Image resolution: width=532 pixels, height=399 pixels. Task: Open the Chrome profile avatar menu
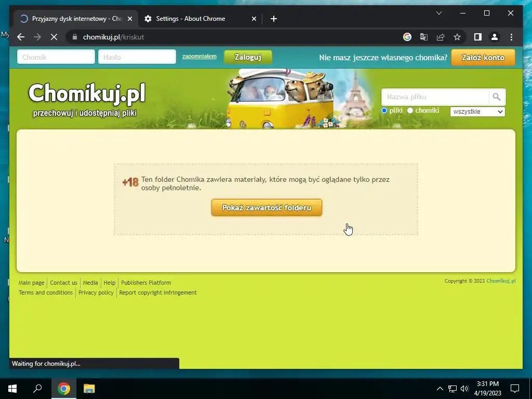pyautogui.click(x=495, y=37)
